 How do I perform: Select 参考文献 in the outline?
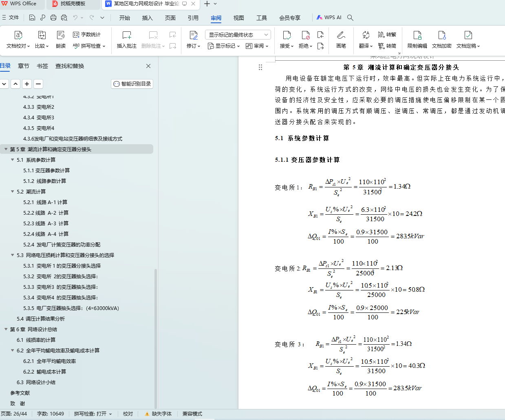tap(20, 393)
